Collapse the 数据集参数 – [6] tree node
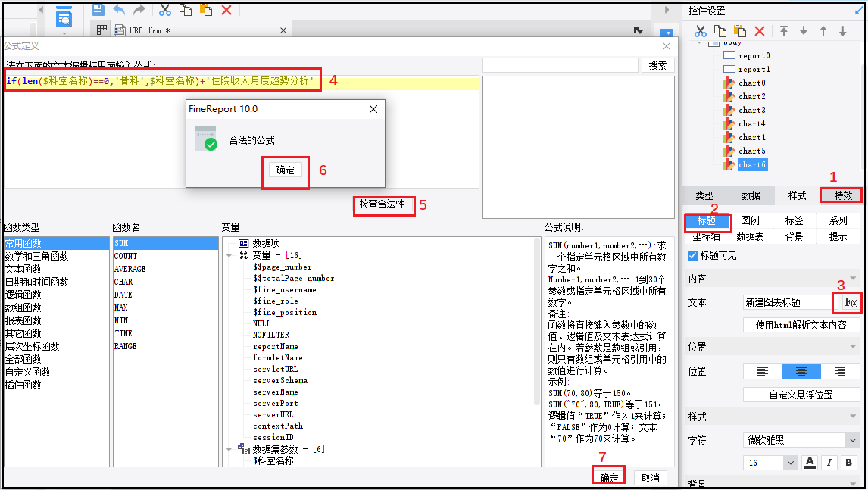Viewport: 868px width, 490px height. click(229, 449)
